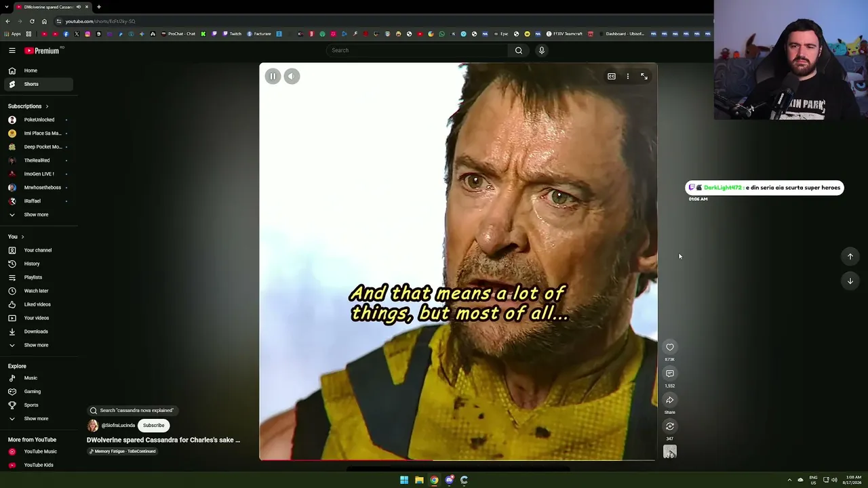Open Your videos in the sidebar

38,318
